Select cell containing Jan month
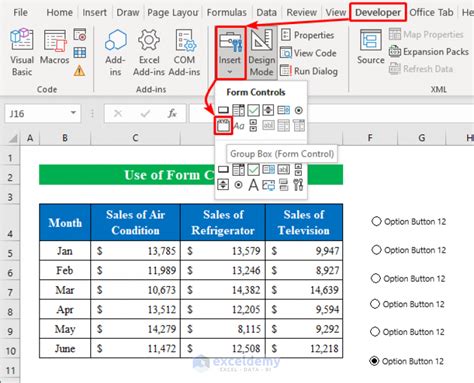Screen dimensions: 474x383 (x=65, y=251)
